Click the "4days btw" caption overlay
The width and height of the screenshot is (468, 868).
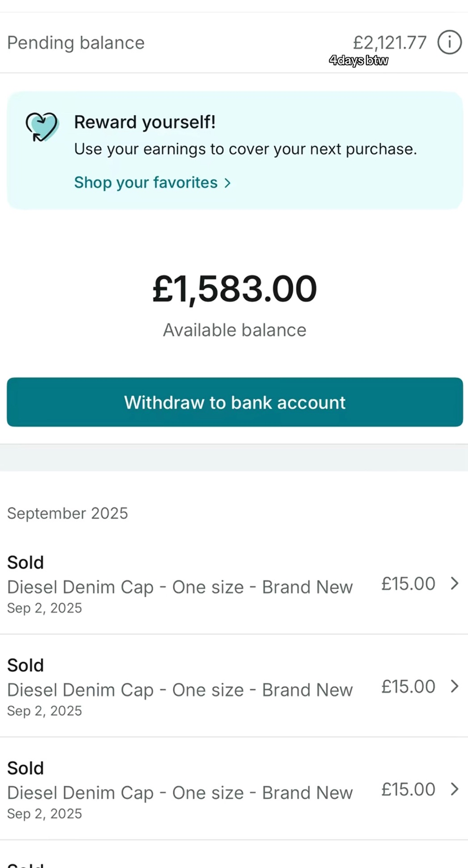click(359, 60)
